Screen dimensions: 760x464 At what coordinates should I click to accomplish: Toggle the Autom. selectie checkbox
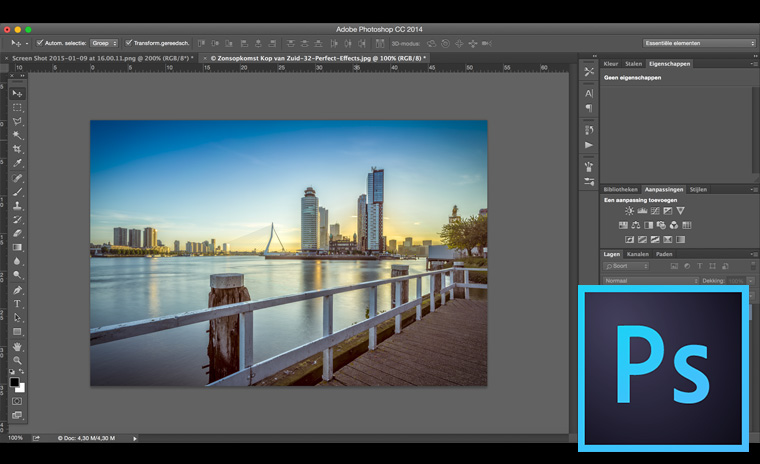click(40, 43)
